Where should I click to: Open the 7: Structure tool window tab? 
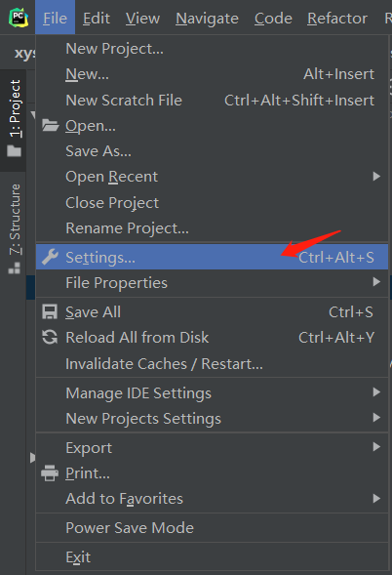14,228
